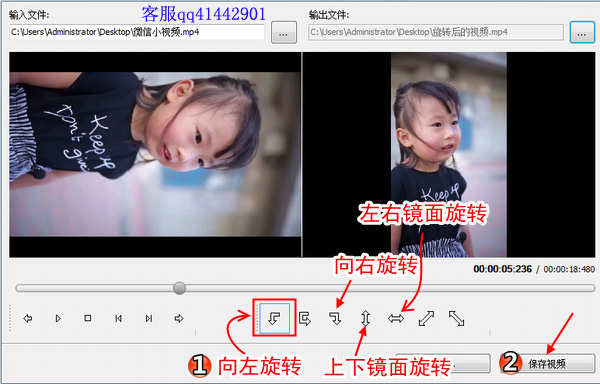Browse for the output file location

pyautogui.click(x=582, y=33)
